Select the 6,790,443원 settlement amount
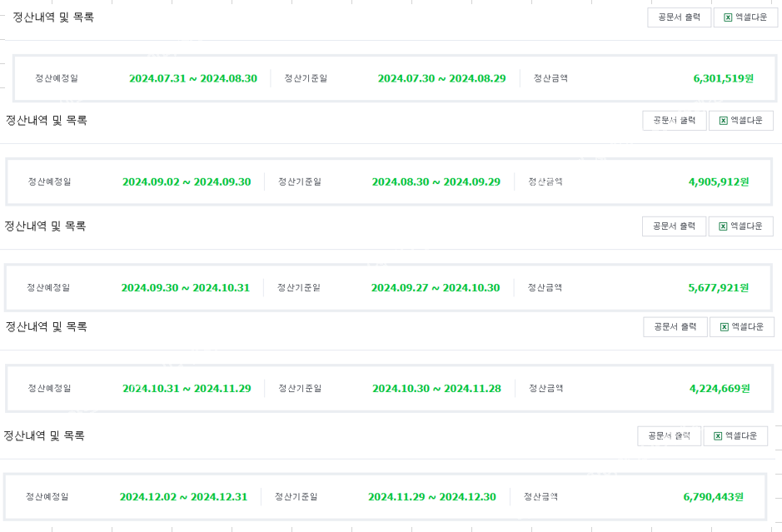The height and width of the screenshot is (532, 782). [x=713, y=497]
